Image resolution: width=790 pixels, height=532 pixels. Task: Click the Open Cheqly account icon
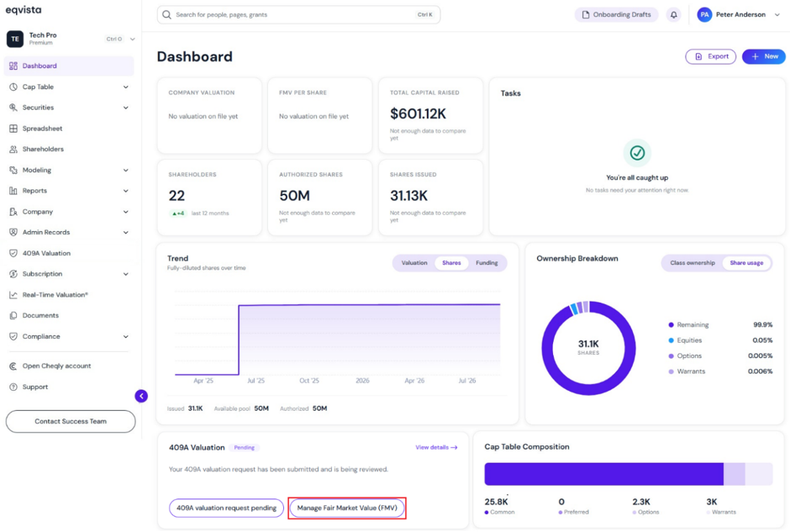coord(13,366)
